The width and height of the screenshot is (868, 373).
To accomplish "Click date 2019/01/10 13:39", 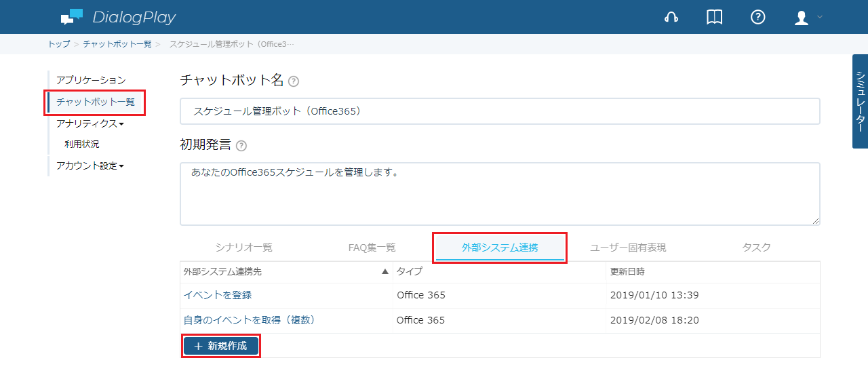I will [x=654, y=296].
